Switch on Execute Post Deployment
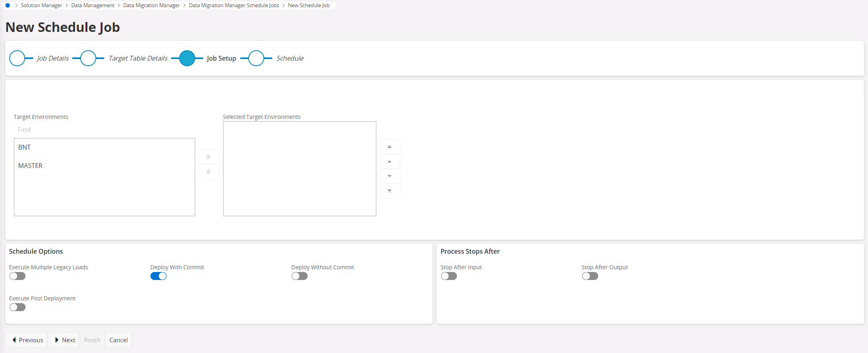 (x=18, y=307)
